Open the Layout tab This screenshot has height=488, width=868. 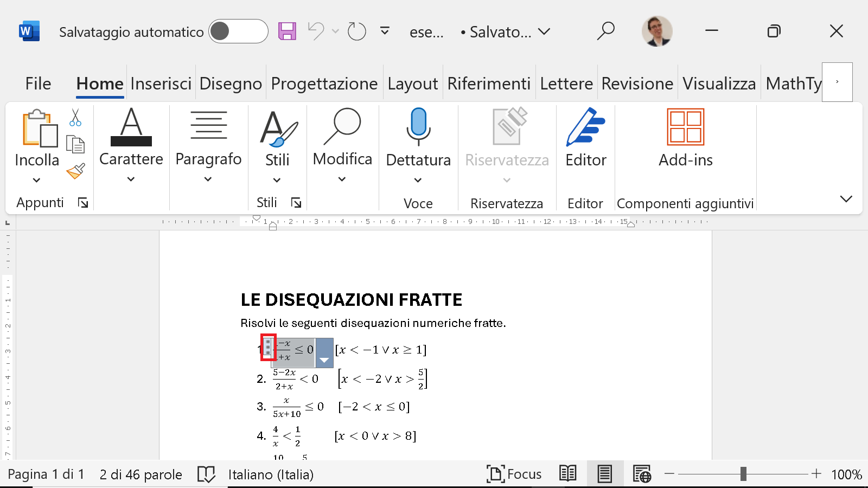coord(412,84)
